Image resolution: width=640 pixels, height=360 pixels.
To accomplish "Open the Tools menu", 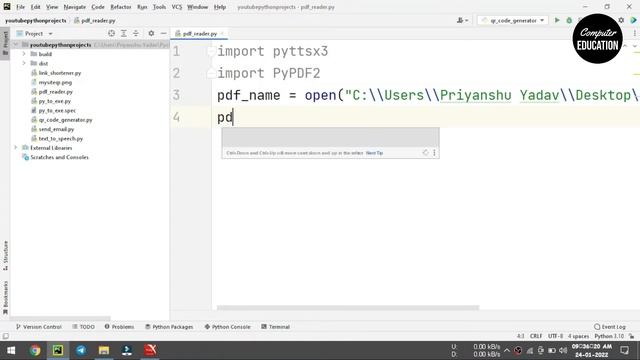I will coord(159,7).
